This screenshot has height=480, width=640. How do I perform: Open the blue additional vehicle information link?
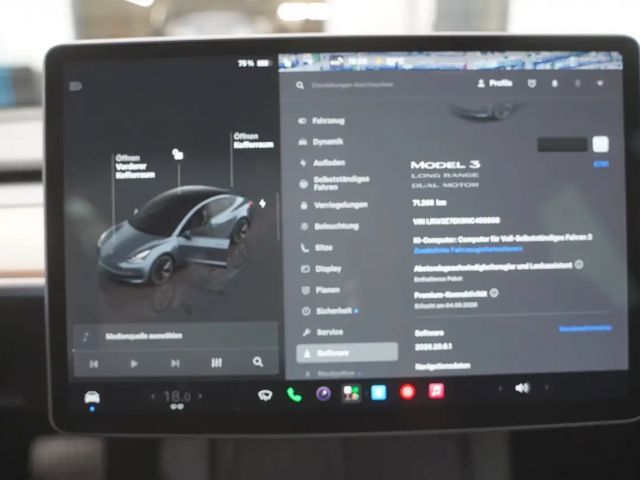468,249
